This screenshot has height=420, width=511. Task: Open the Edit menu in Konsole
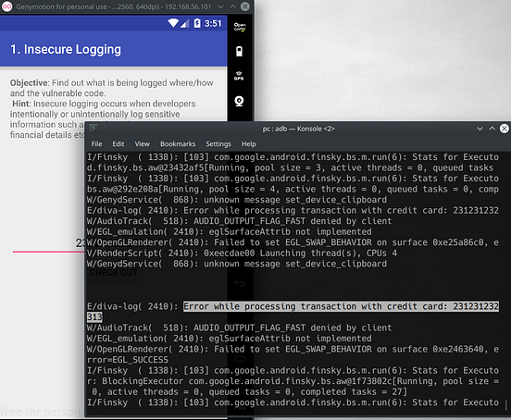coord(118,144)
